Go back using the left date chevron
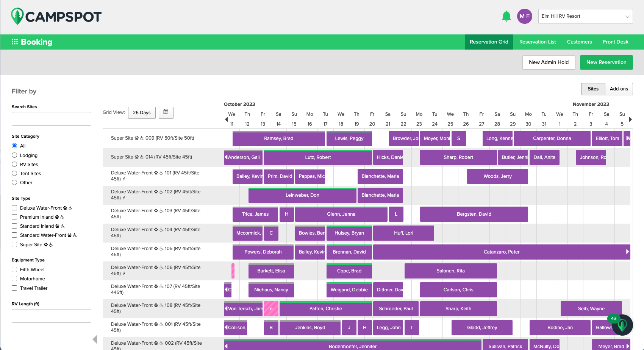Image resolution: width=644 pixels, height=350 pixels. 226,119
